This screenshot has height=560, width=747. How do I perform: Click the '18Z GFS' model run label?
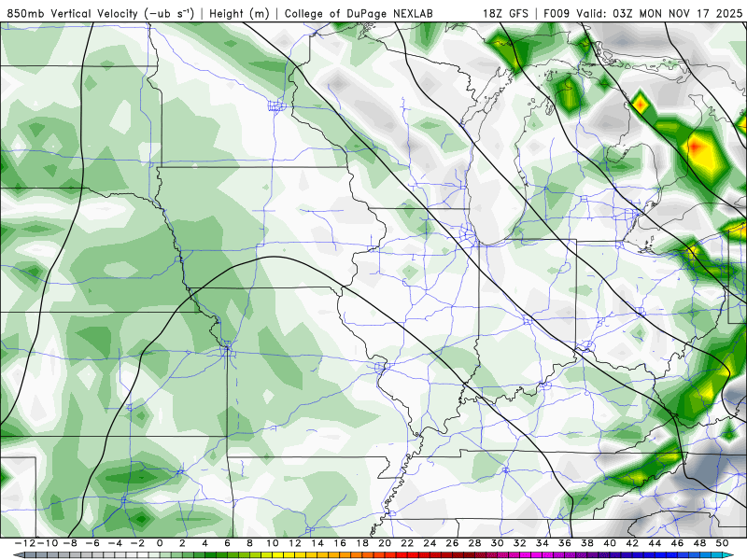pyautogui.click(x=505, y=14)
